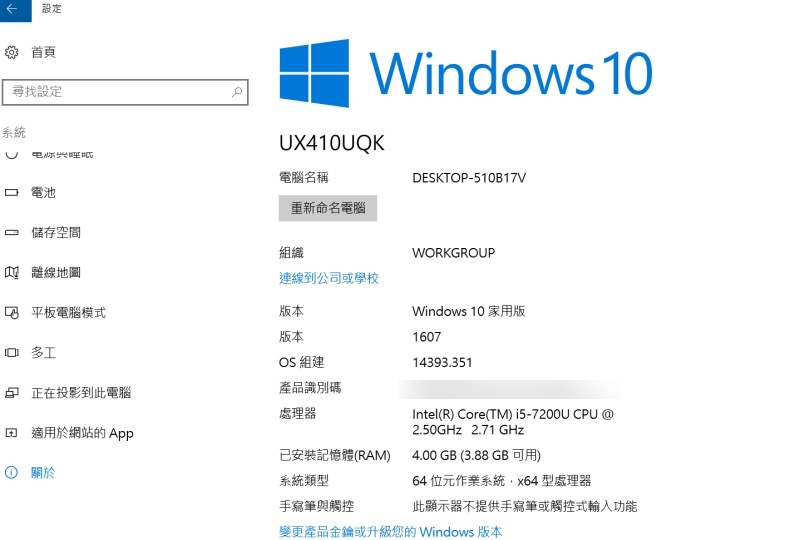
Task: Open 正在投影到此電腦 settings page
Action: (x=81, y=392)
